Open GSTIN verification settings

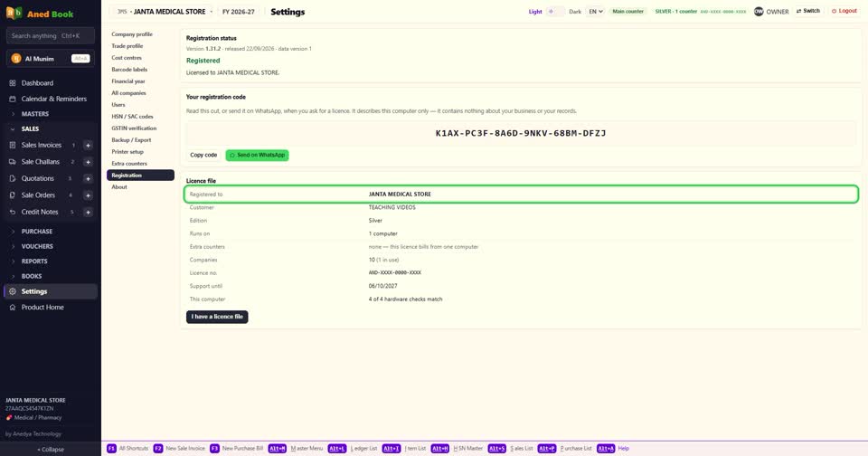click(140, 128)
